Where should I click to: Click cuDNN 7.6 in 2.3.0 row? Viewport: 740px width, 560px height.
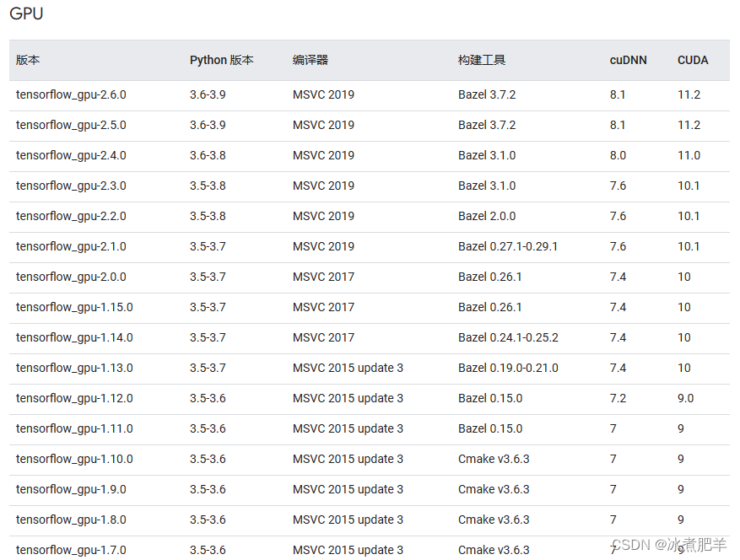[x=618, y=186]
